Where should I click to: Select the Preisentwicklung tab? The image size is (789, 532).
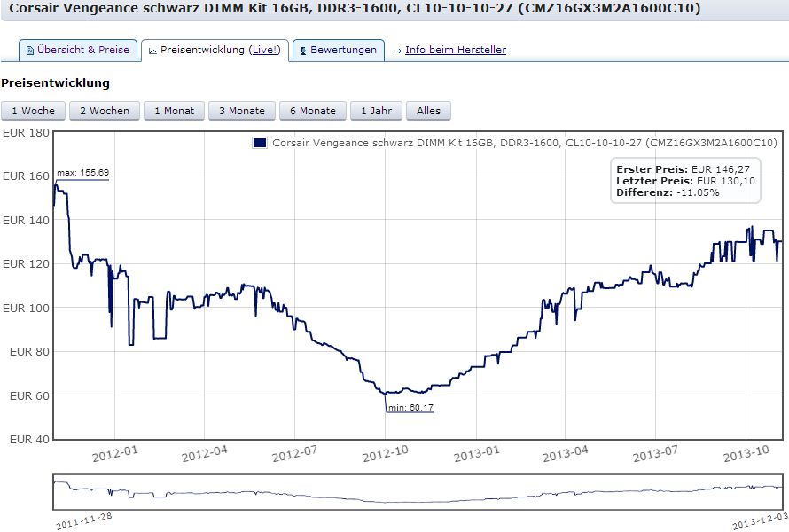pos(215,51)
